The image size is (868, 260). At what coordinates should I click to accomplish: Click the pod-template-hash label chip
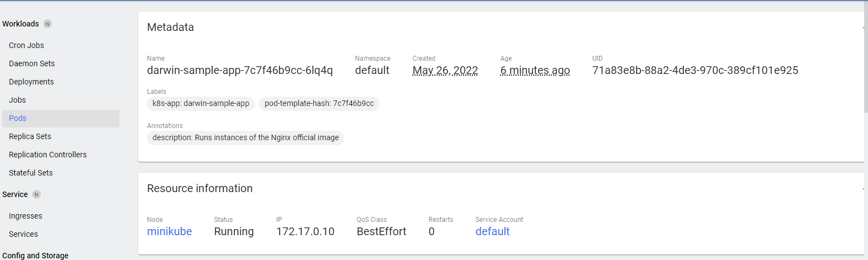[x=319, y=103]
